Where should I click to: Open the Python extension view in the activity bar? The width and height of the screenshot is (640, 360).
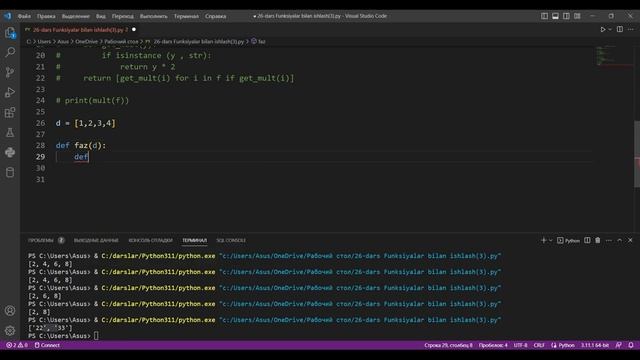point(10,152)
